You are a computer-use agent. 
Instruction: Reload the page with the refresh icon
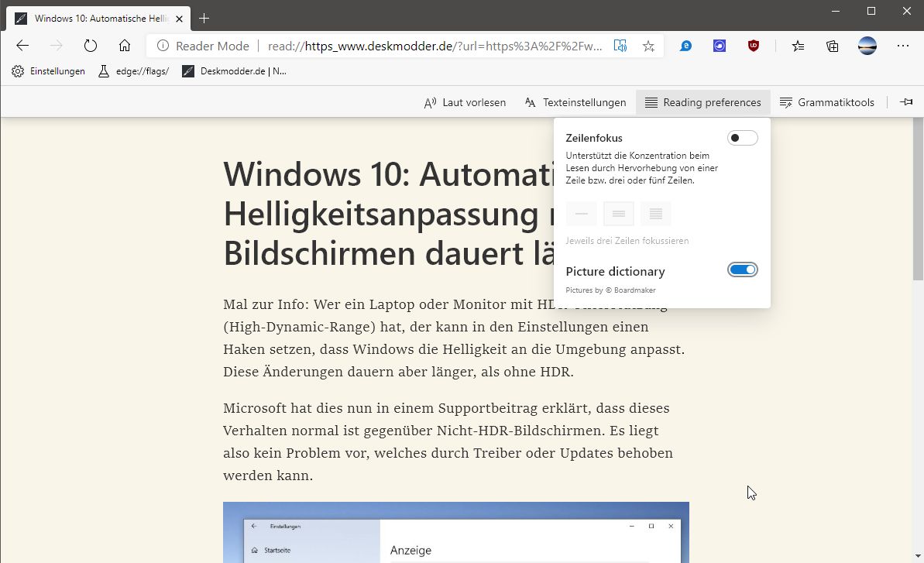pos(90,46)
